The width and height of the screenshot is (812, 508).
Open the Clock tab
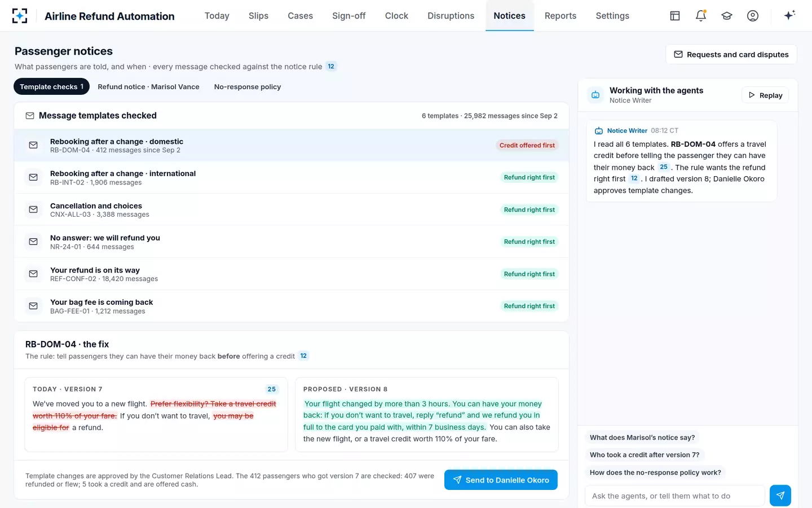396,16
